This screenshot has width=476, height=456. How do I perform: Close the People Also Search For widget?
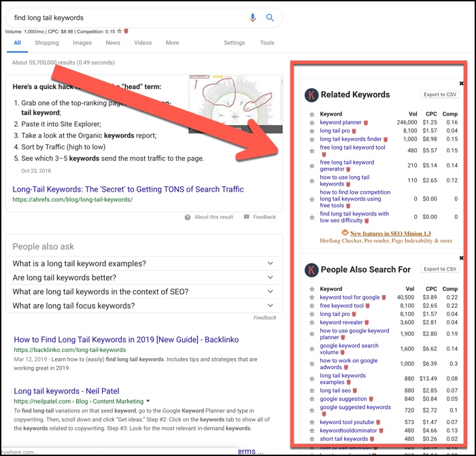tap(462, 258)
